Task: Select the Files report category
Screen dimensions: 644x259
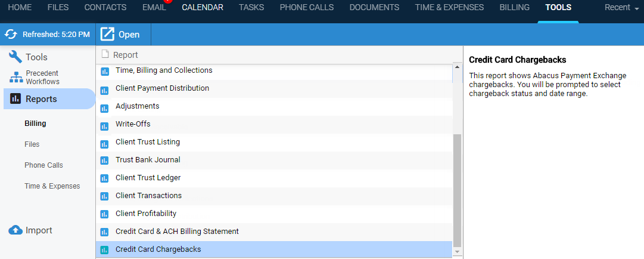Action: pos(32,144)
